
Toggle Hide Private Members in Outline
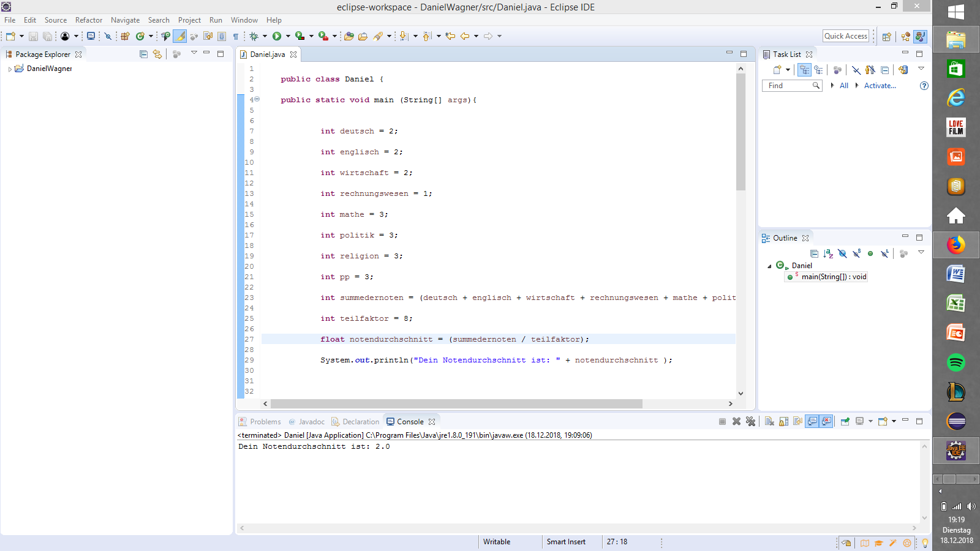(871, 253)
